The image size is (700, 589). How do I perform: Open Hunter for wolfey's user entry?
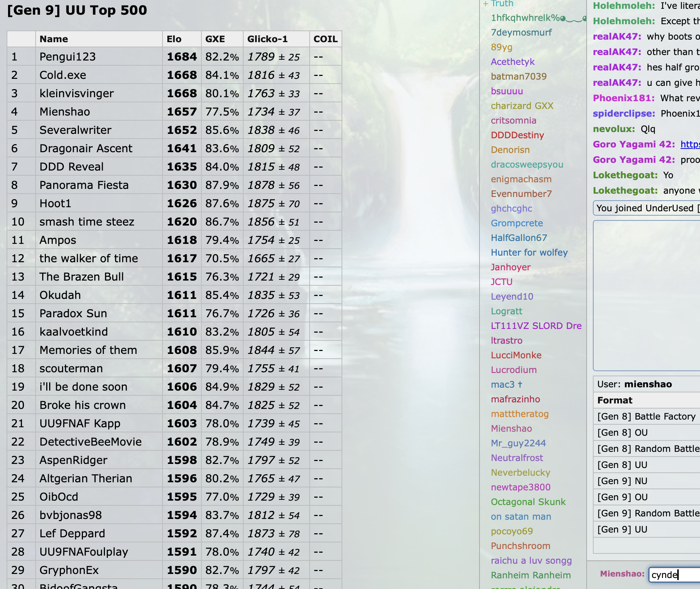(529, 253)
